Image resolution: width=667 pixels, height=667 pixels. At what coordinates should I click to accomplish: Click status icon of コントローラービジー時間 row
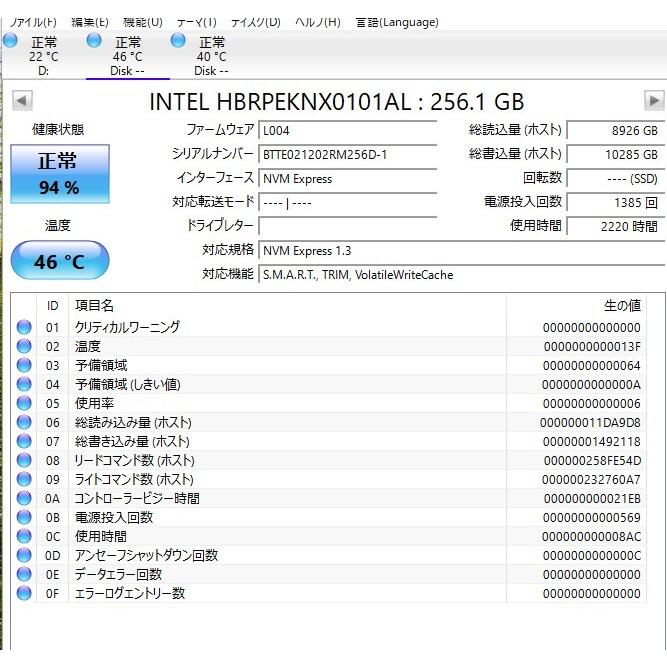(24, 498)
